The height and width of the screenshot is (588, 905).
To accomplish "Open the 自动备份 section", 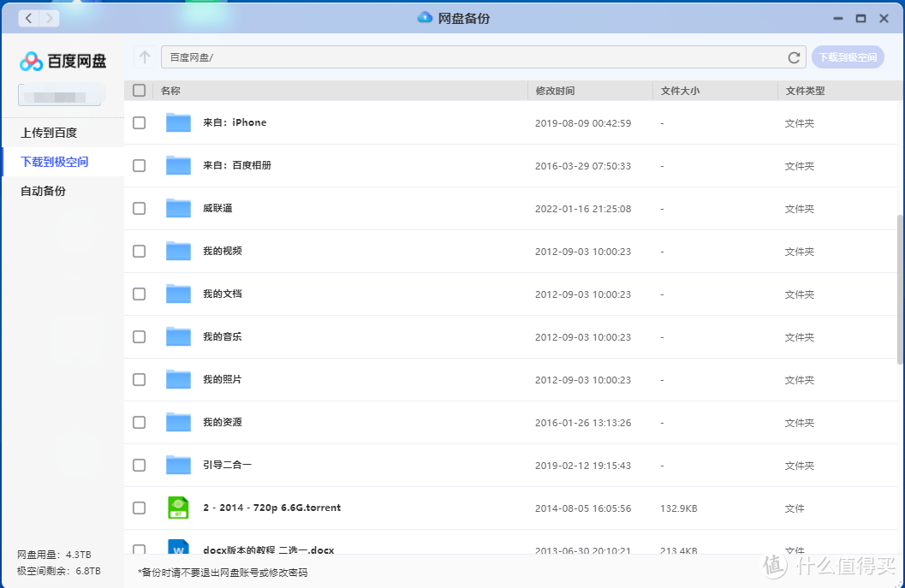I will coord(43,191).
